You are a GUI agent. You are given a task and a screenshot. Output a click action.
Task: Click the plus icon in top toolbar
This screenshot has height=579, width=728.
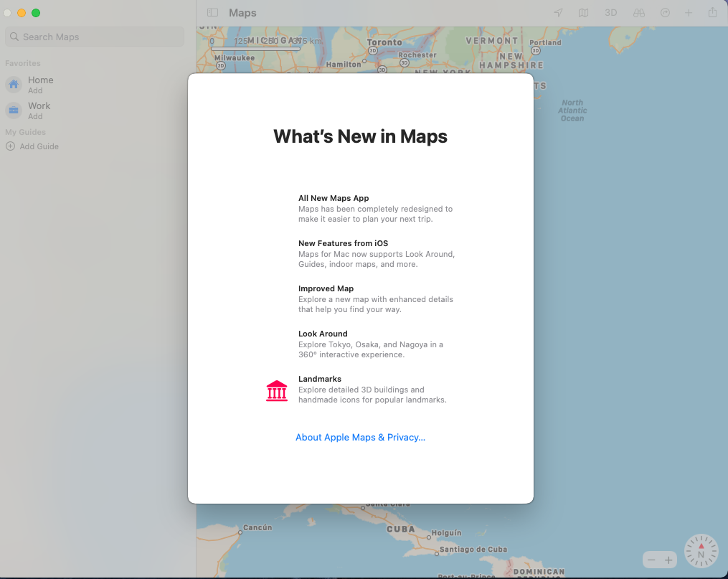[689, 13]
